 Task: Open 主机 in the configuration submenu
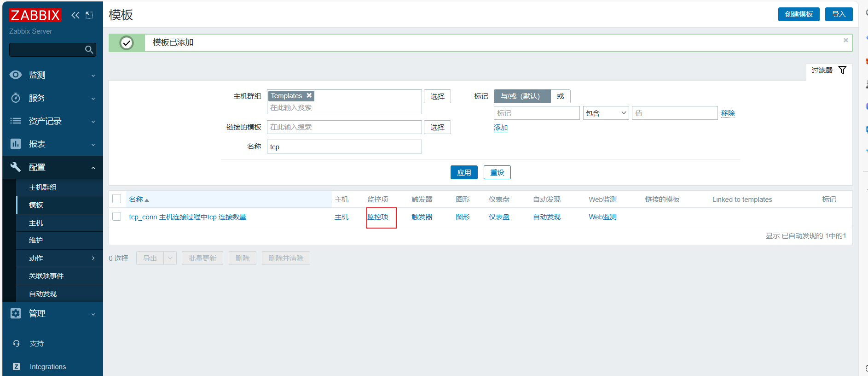(x=59, y=223)
